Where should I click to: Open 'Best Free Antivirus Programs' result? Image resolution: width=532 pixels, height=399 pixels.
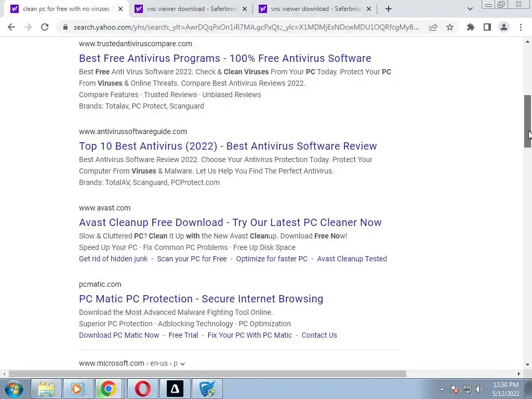pyautogui.click(x=225, y=58)
